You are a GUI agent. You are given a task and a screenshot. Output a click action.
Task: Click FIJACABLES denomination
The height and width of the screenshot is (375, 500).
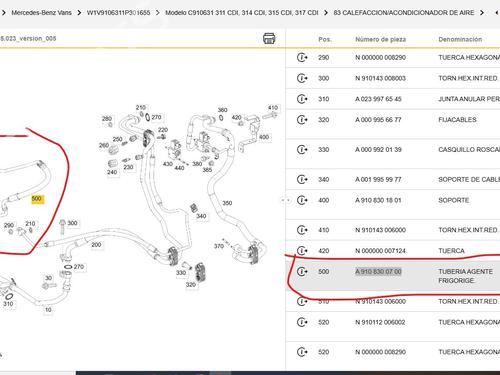point(457,120)
